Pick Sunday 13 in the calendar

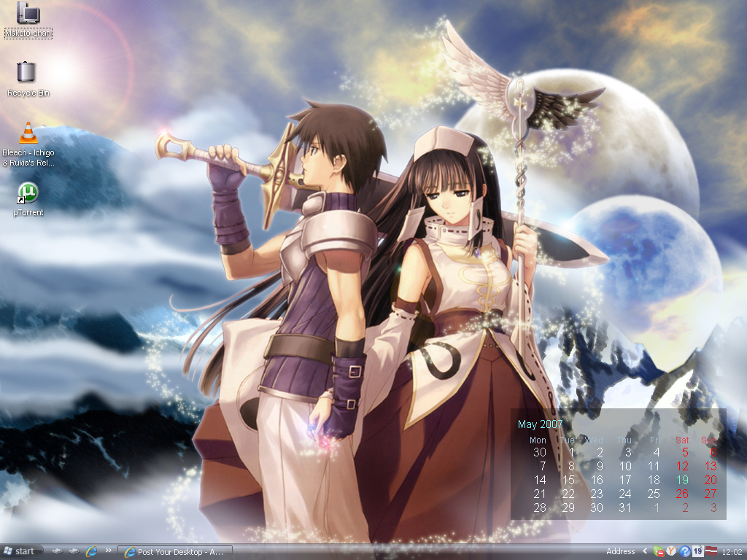(x=711, y=466)
